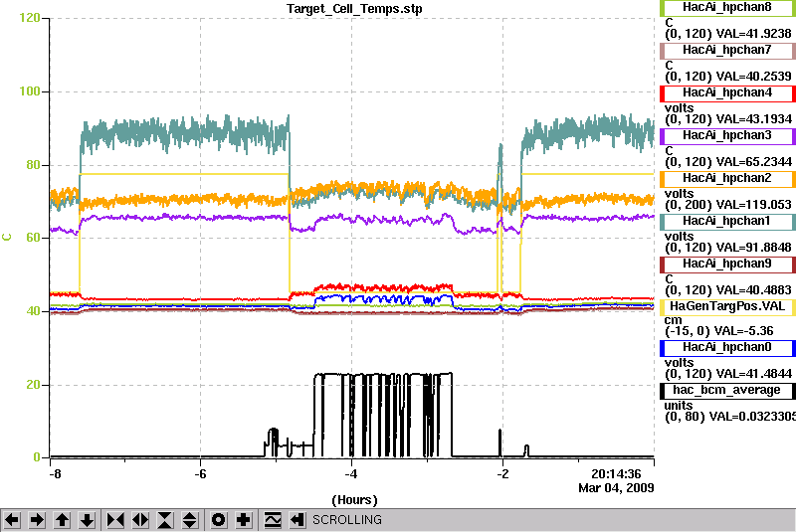The image size is (796, 532).
Task: Click the 'units' label under hac_bcm_average
Action: tap(679, 406)
